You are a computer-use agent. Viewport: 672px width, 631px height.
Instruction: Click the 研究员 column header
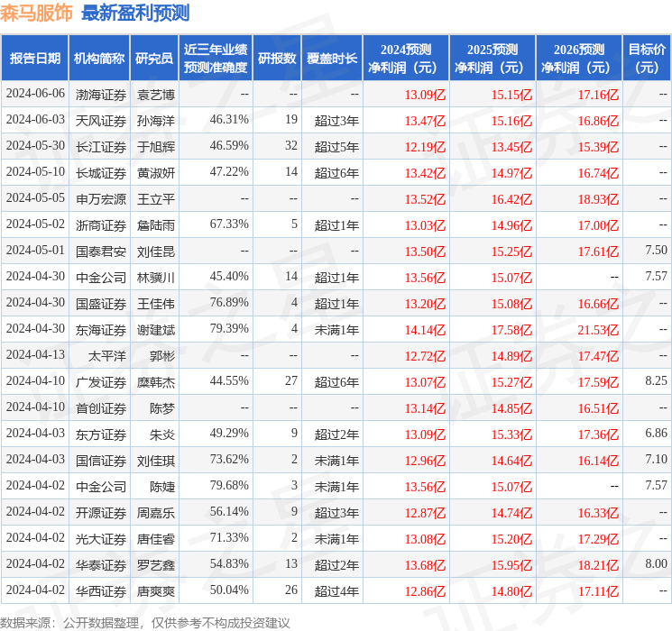pos(154,59)
